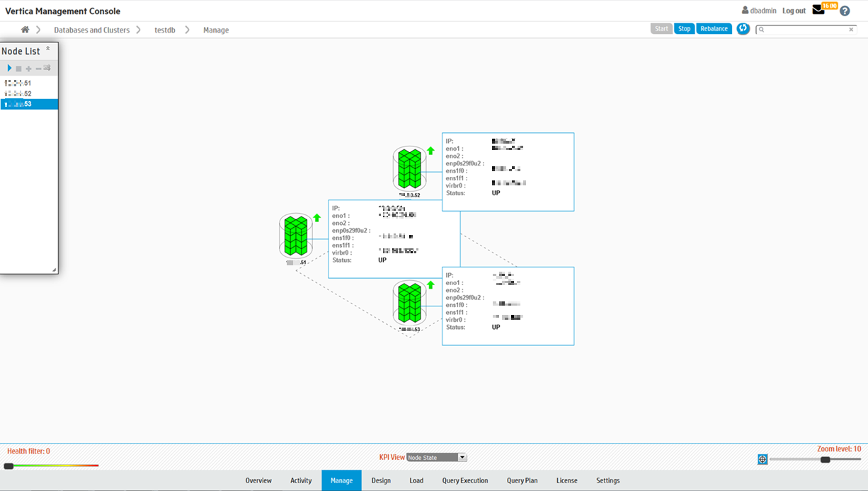Viewport: 868px width, 491px height.
Task: Click in the search input field
Action: click(807, 30)
